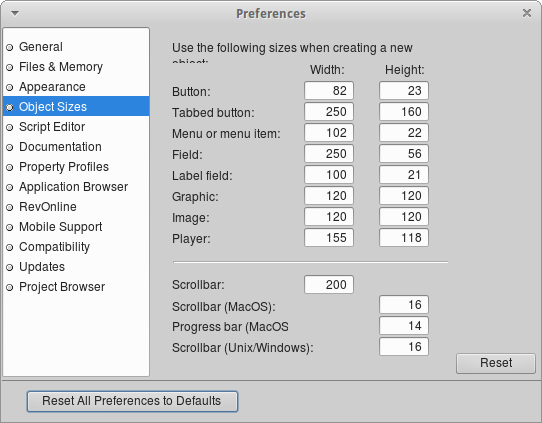Edit the Scrollbar (Unix/Windows) height field
This screenshot has height=423, width=542.
pyautogui.click(x=404, y=347)
